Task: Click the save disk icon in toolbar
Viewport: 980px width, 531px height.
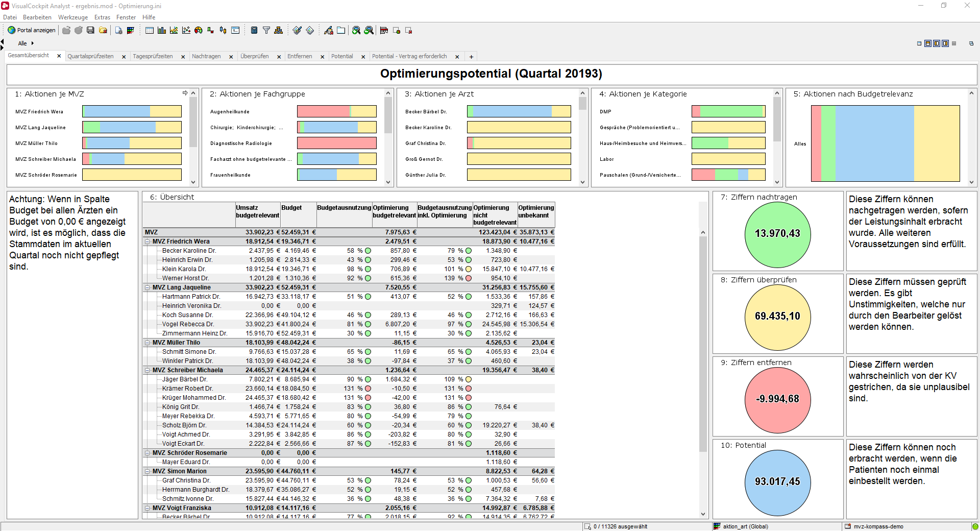Action: point(90,30)
